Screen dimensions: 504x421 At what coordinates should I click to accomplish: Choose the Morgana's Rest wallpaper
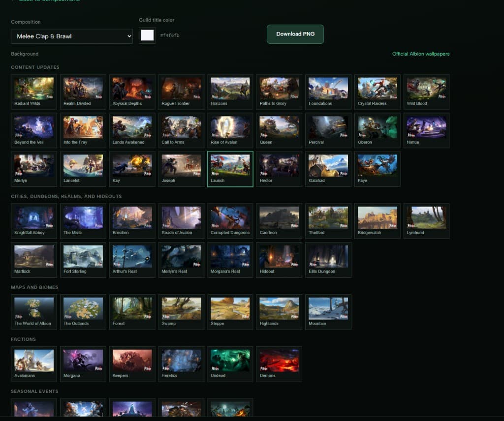coord(230,260)
